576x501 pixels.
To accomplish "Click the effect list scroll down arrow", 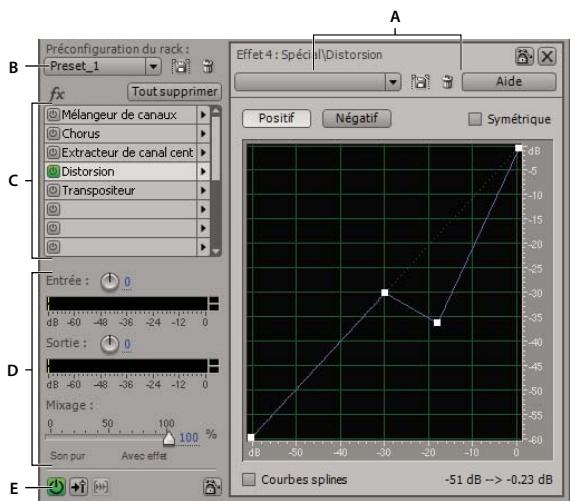I will point(216,252).
